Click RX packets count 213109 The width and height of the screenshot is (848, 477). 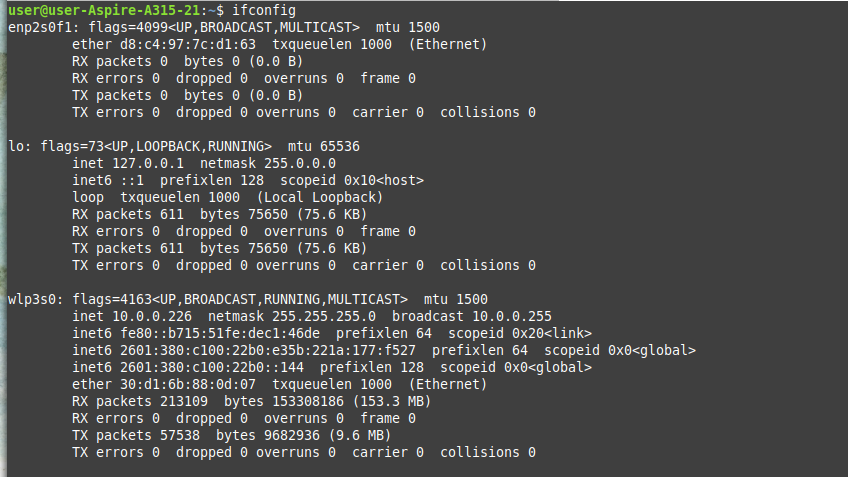(184, 401)
